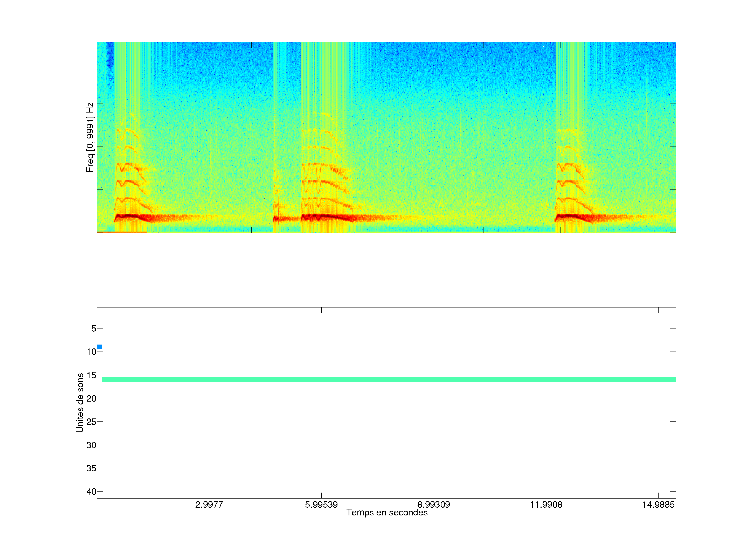
Task: Click the y-axis tick label 20
Action: point(91,399)
